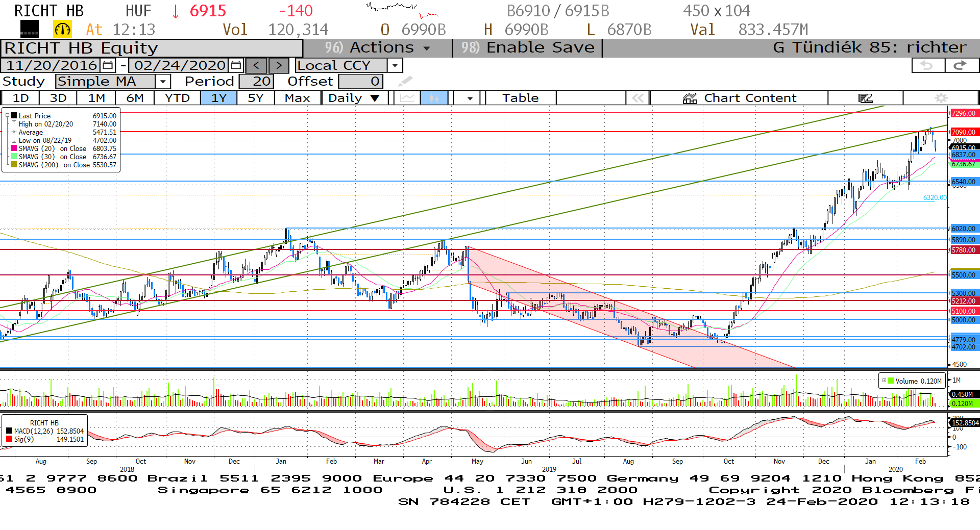Click the undo arrow button
Viewport: 980px width, 530px height.
[x=927, y=65]
